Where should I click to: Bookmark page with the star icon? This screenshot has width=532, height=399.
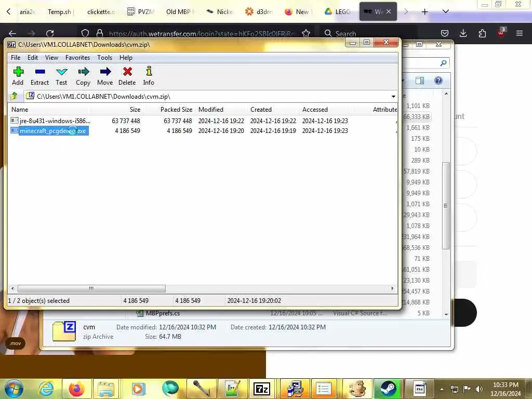tap(305, 33)
